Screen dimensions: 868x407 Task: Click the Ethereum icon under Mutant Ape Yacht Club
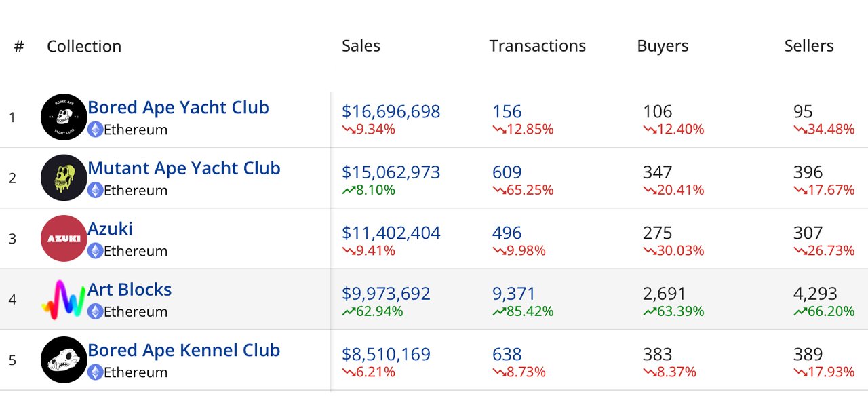click(x=94, y=191)
